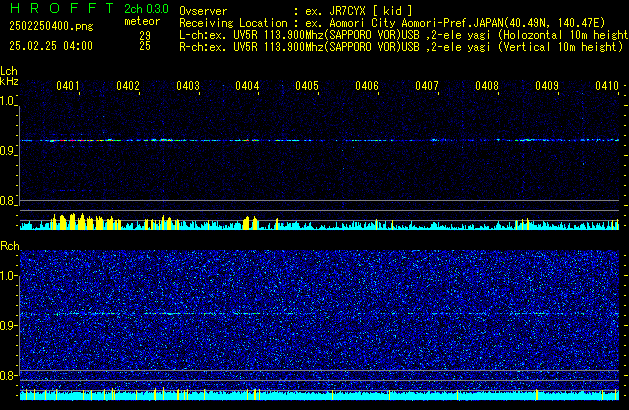Click the "meteor" count label
The height and width of the screenshot is (410, 629).
[x=142, y=21]
